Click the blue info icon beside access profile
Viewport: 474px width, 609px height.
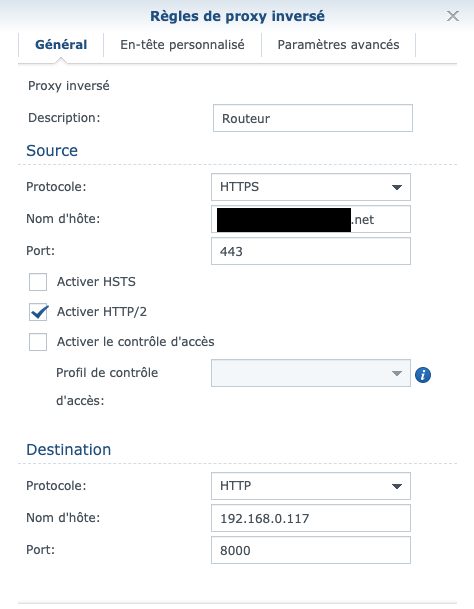click(423, 375)
